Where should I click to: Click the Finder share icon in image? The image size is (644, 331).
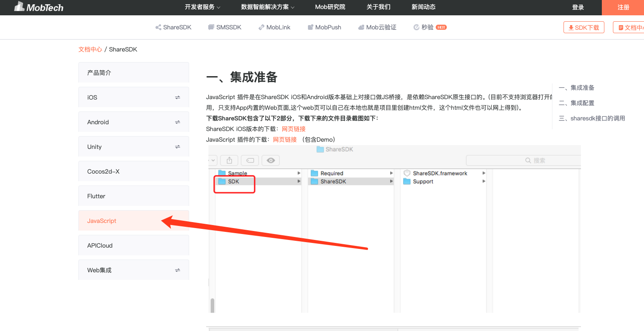[x=229, y=160]
